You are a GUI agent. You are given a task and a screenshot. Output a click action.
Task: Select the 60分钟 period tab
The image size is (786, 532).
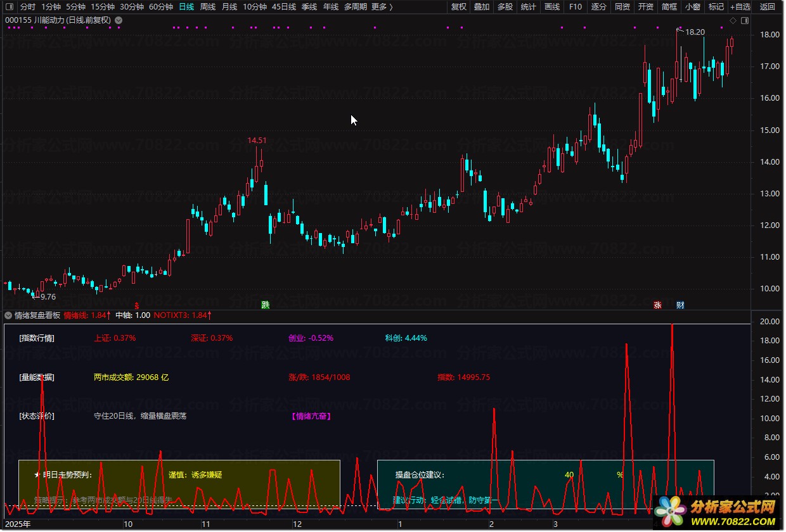pos(161,7)
